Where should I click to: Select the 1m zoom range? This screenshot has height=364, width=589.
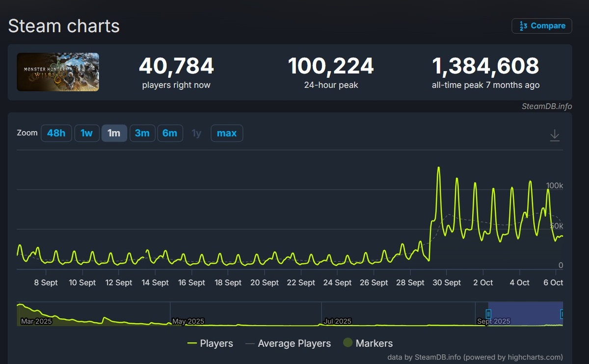coord(114,133)
